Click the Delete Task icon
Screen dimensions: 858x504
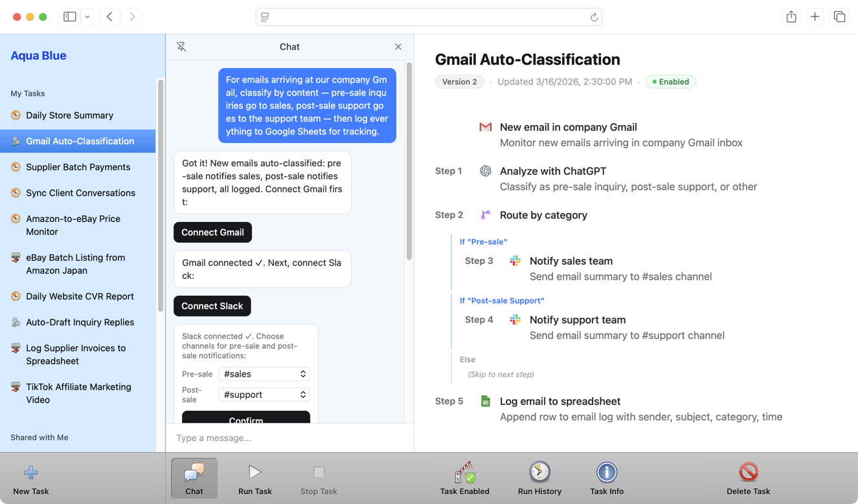tap(749, 472)
